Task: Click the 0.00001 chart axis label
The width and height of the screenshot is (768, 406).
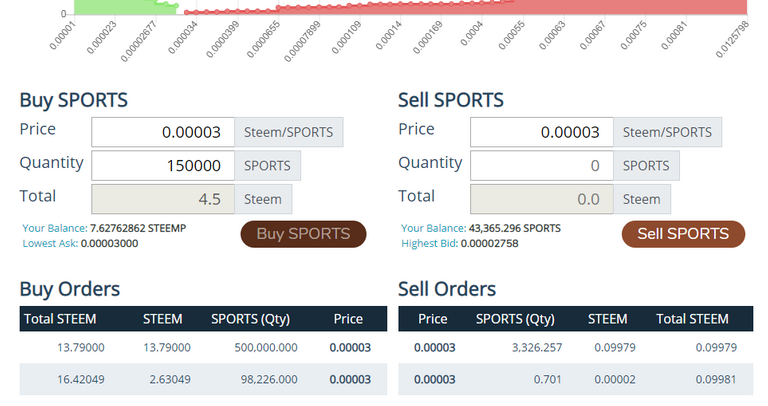Action: point(63,36)
